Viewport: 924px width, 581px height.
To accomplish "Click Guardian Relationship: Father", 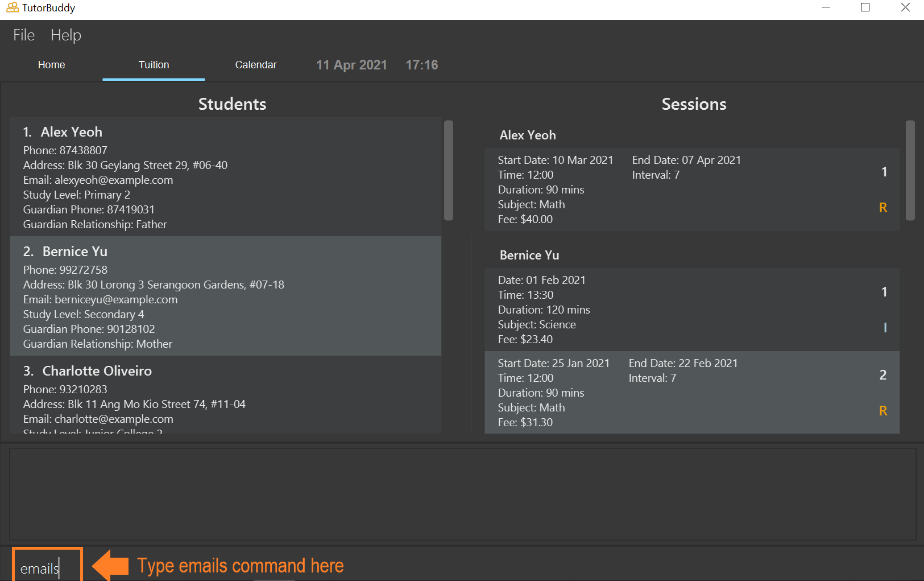I will click(95, 225).
